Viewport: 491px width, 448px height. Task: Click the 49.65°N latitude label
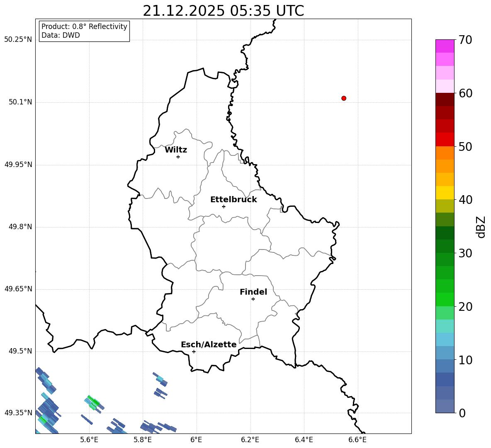point(18,289)
